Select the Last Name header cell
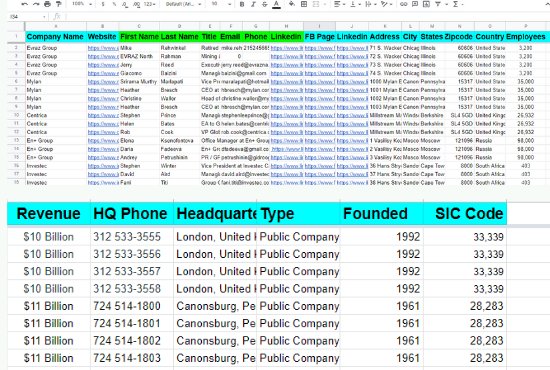Image resolution: width=550 pixels, height=370 pixels. tap(180, 37)
